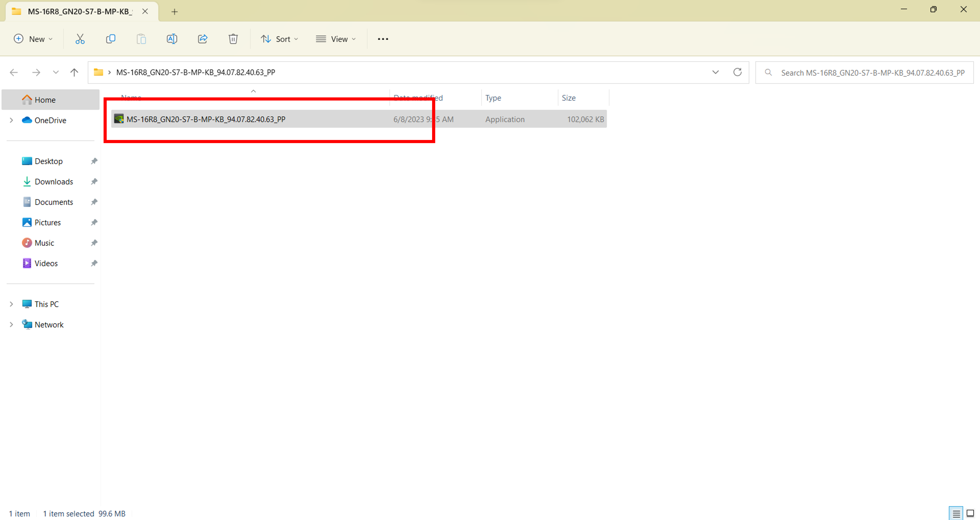Screen dimensions: 980x520
Task: Click the Copy icon in toolbar
Action: (111, 39)
